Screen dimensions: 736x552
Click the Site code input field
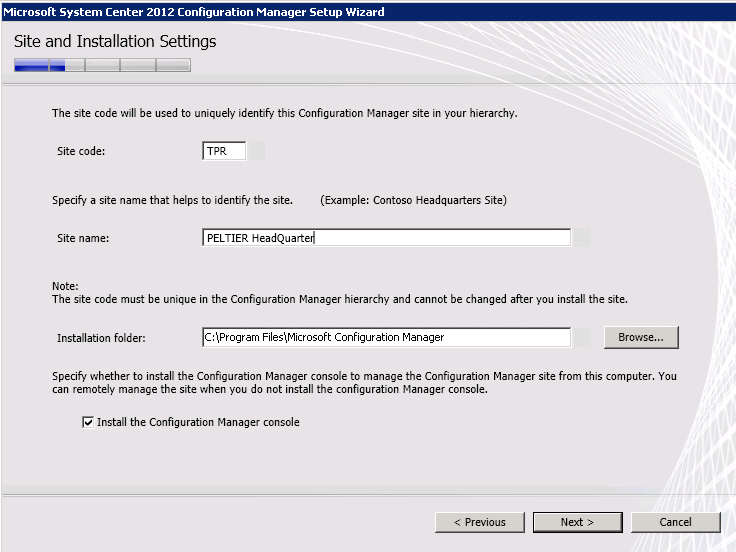(224, 151)
